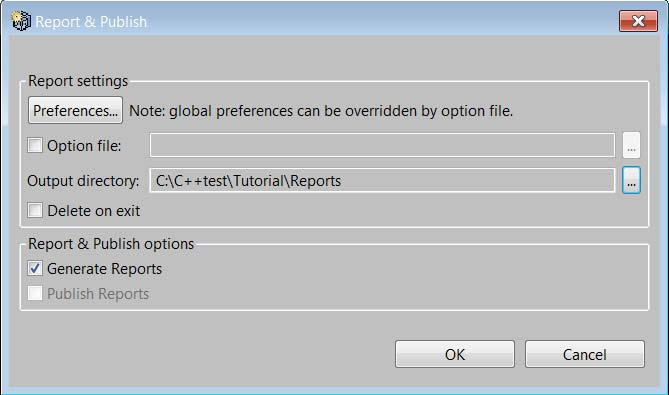Click inside the Output directory path field
Screen dimensions: 669x395
click(x=382, y=180)
